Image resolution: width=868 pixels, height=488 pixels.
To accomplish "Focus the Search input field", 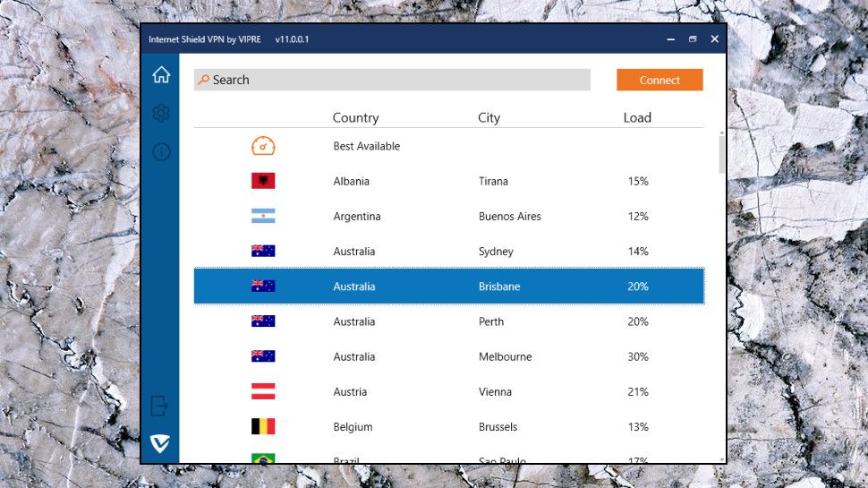I will click(392, 80).
